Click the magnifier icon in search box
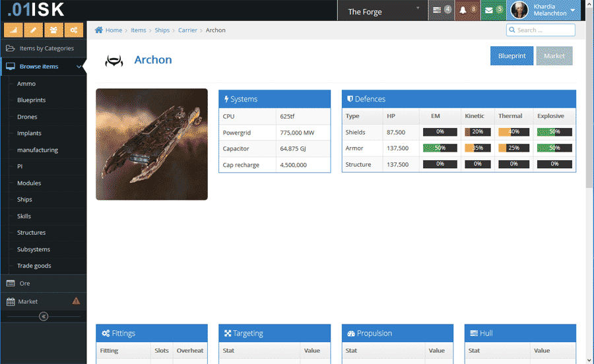This screenshot has width=594, height=364. 512,30
